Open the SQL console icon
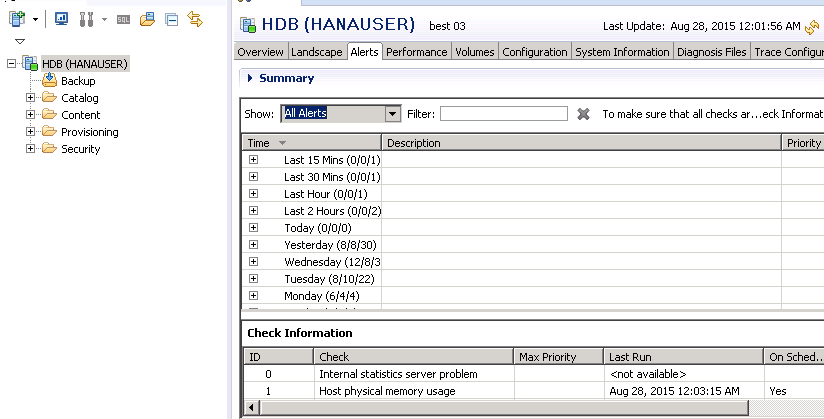 [123, 19]
